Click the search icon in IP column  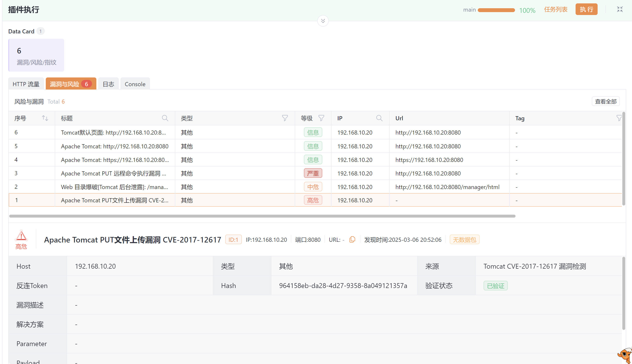tap(379, 118)
